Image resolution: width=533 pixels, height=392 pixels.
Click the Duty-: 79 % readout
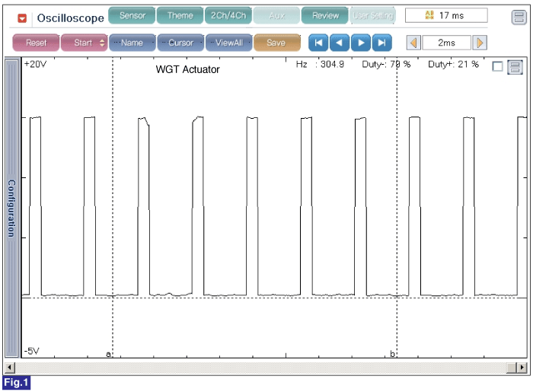coord(386,64)
